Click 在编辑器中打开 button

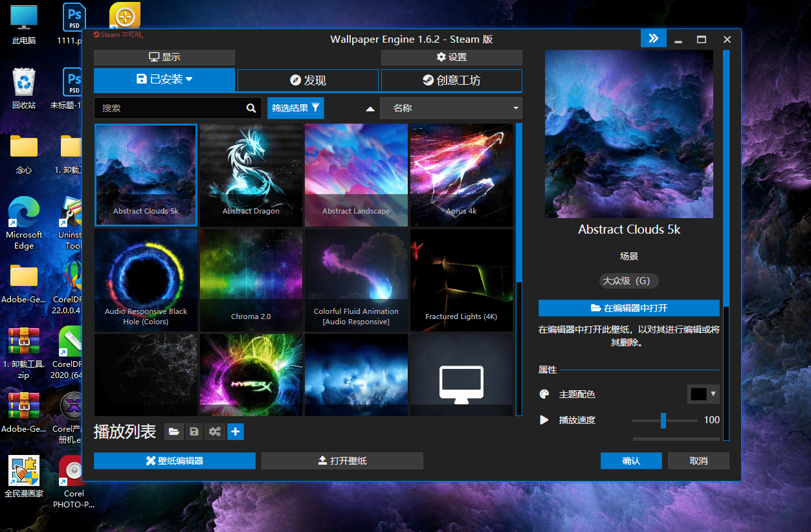click(629, 308)
